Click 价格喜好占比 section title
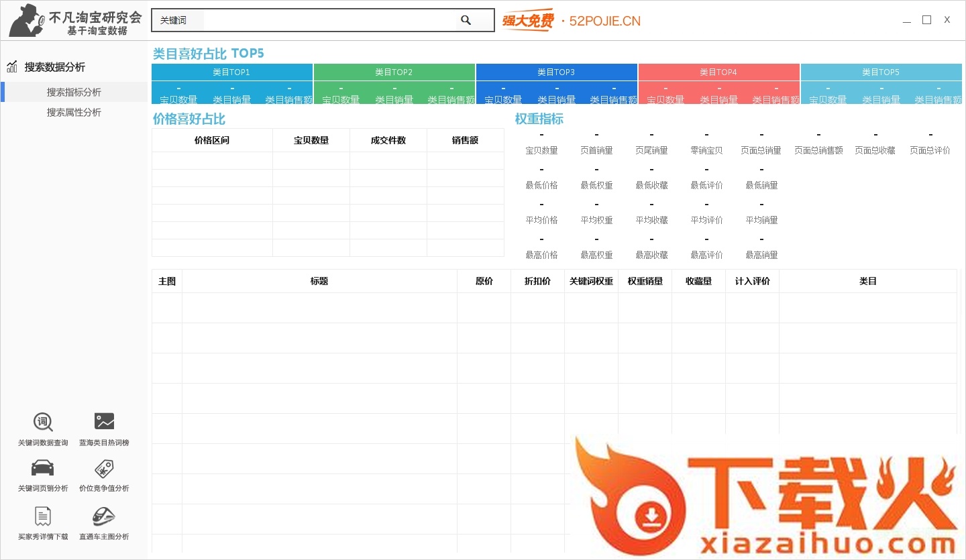Viewport: 966px width, 560px height. [x=189, y=119]
